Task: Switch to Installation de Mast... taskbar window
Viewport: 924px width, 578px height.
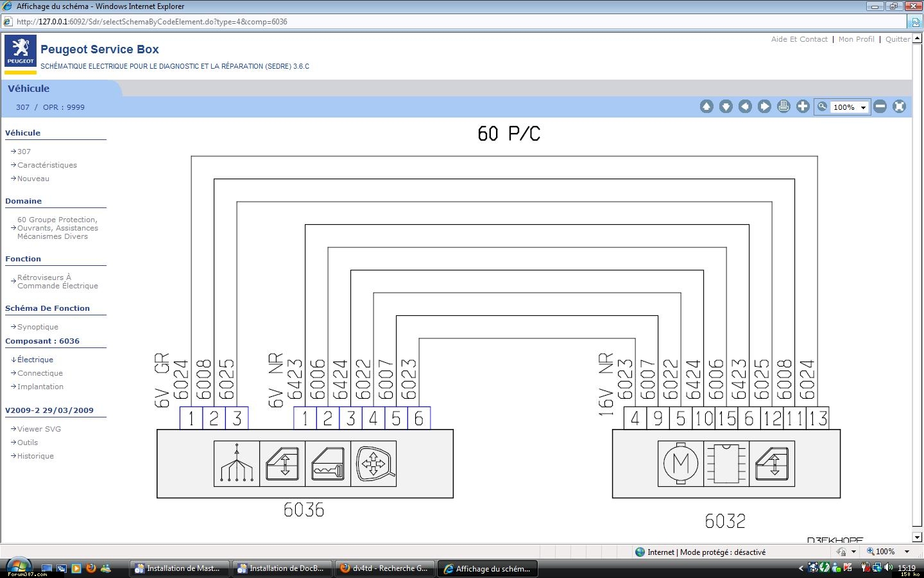Action: click(x=179, y=568)
